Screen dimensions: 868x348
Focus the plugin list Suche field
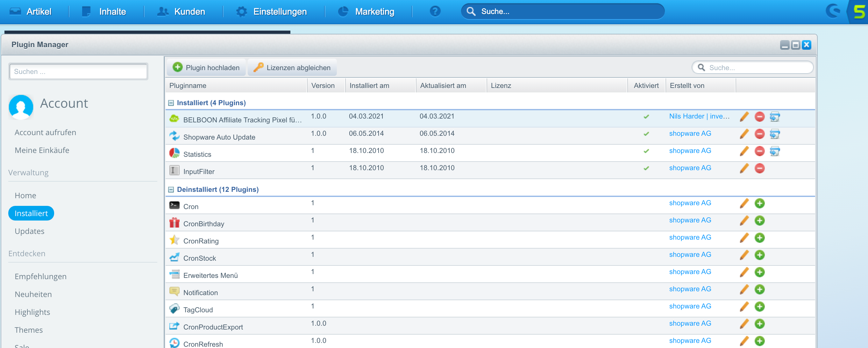(752, 68)
